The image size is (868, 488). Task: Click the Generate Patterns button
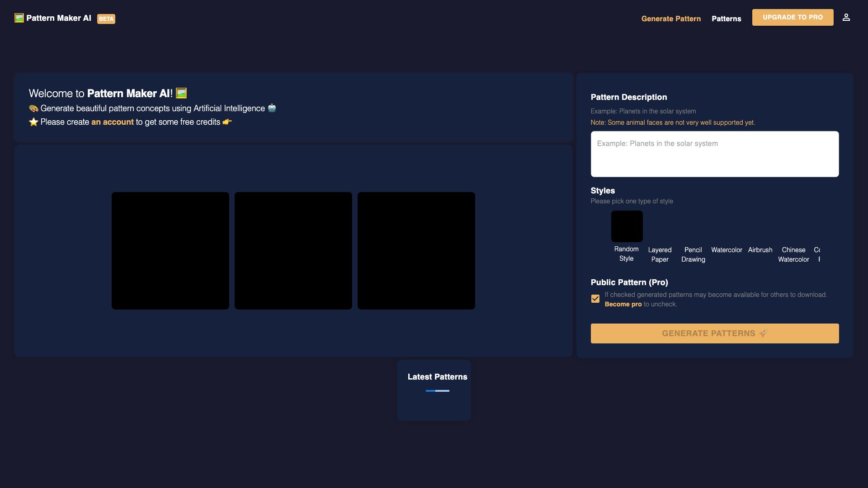click(x=715, y=333)
